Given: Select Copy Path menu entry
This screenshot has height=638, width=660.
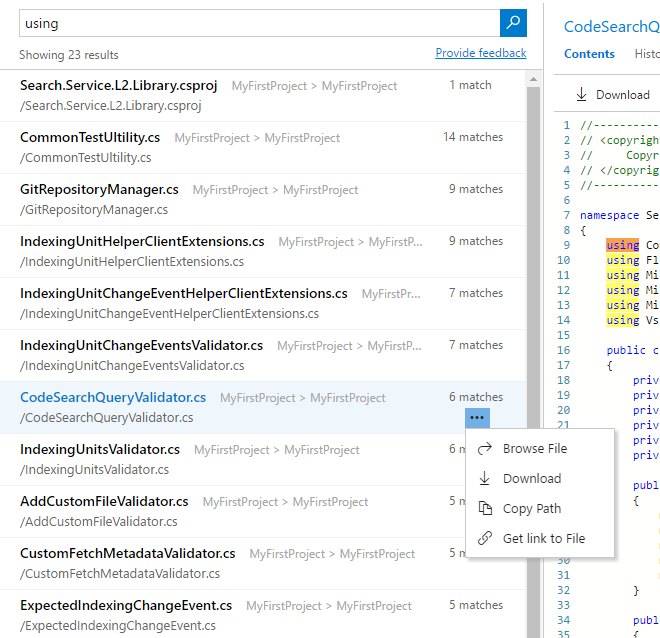Looking at the screenshot, I should (x=540, y=508).
